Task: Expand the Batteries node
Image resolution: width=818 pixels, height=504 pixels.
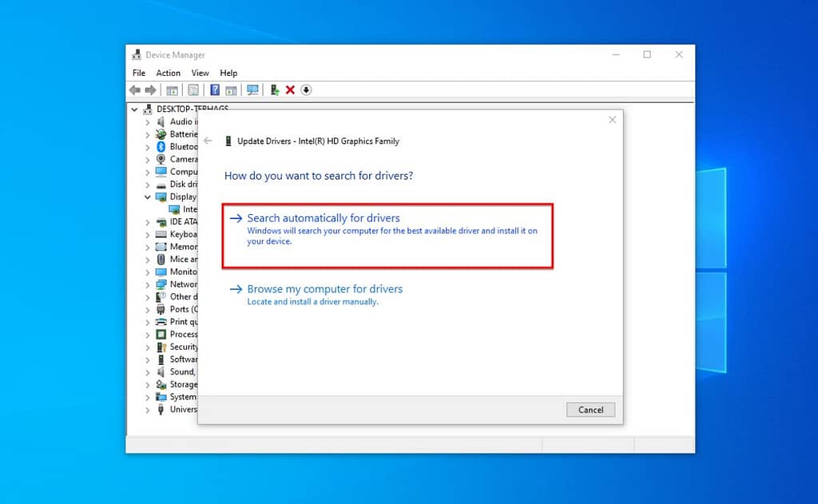Action: pos(147,135)
